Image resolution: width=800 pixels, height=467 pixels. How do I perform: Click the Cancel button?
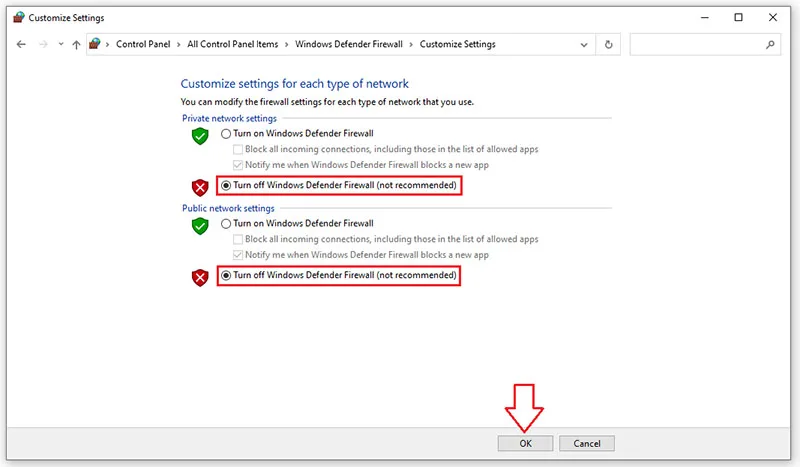(587, 444)
